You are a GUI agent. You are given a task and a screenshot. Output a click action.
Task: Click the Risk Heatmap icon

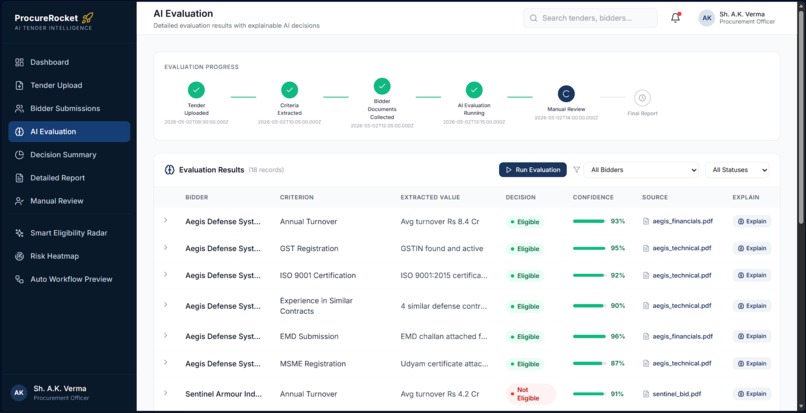20,256
